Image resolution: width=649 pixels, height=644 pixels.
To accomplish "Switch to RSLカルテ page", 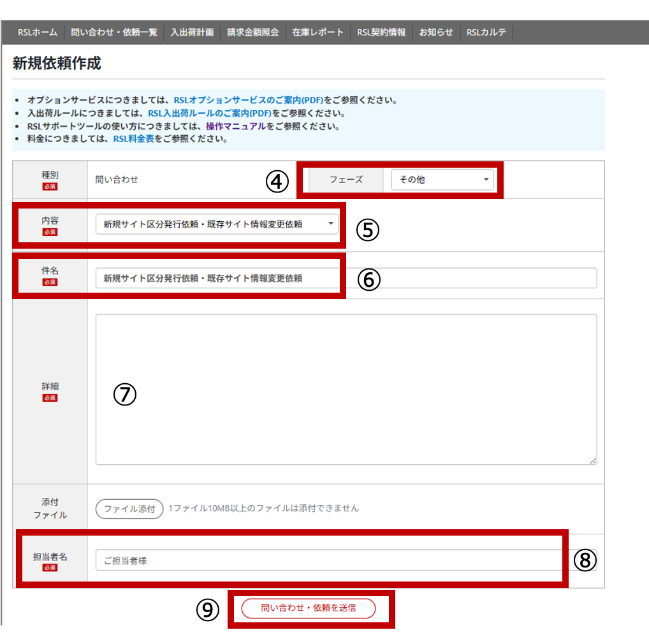I will 486,33.
